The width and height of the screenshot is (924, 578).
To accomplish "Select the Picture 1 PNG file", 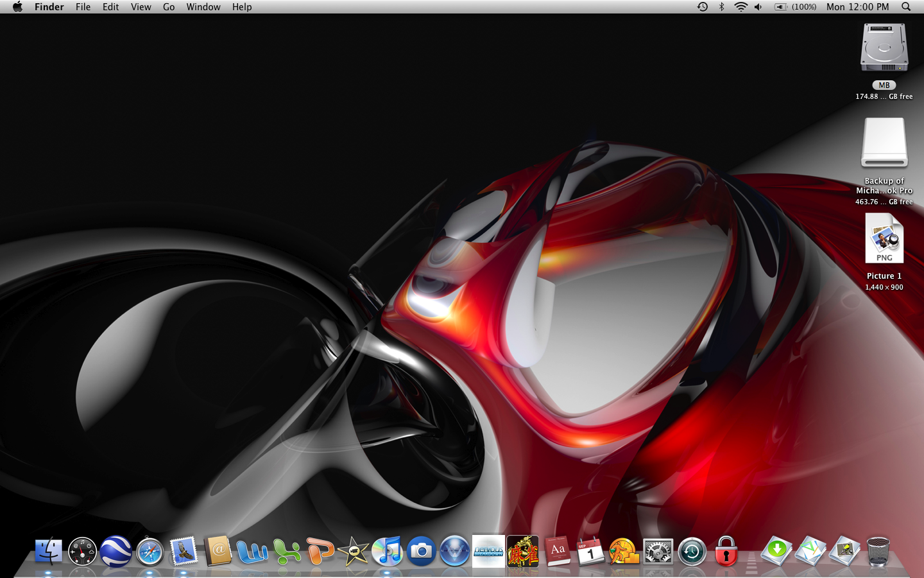I will point(884,240).
